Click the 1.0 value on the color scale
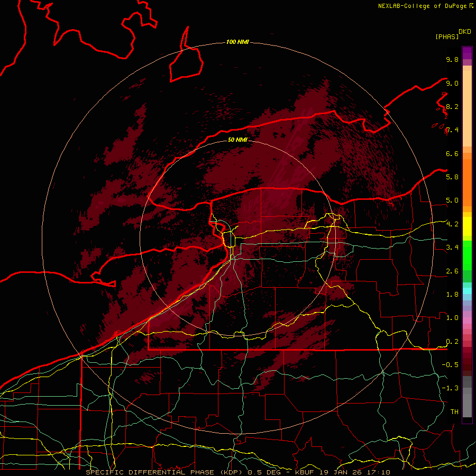The height and width of the screenshot is (476, 476). 452,318
